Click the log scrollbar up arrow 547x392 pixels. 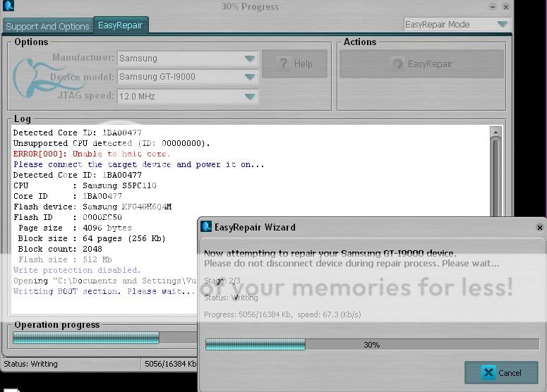495,132
